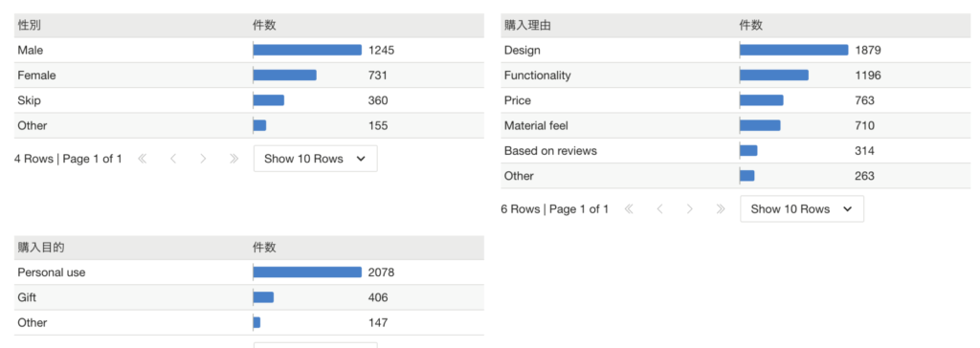Screen dimensions: 980x348
Task: Click the Based on reviews row
Action: pyautogui.click(x=736, y=150)
